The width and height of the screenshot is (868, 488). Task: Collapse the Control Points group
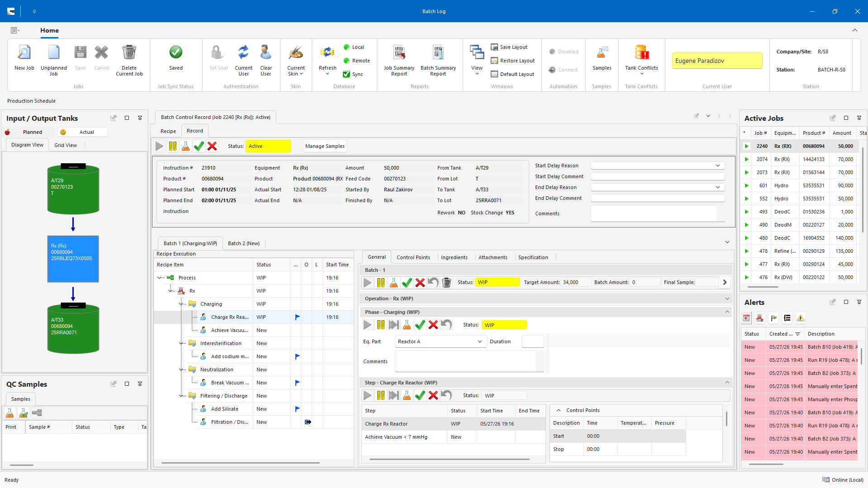(559, 410)
